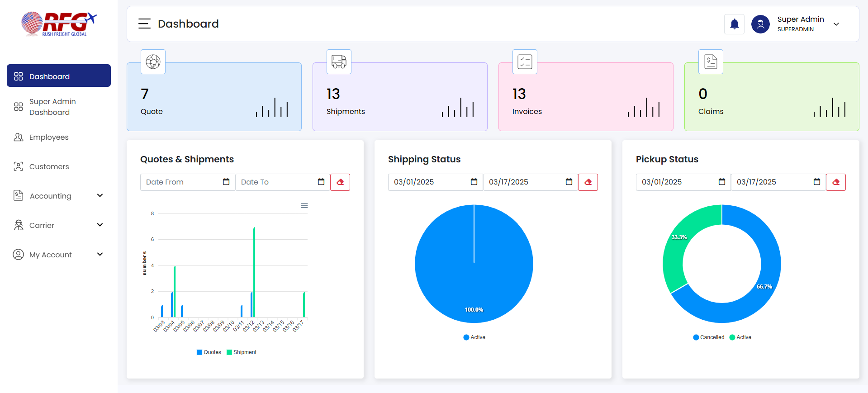The width and height of the screenshot is (868, 393).
Task: Go to the Customers page
Action: click(x=49, y=166)
